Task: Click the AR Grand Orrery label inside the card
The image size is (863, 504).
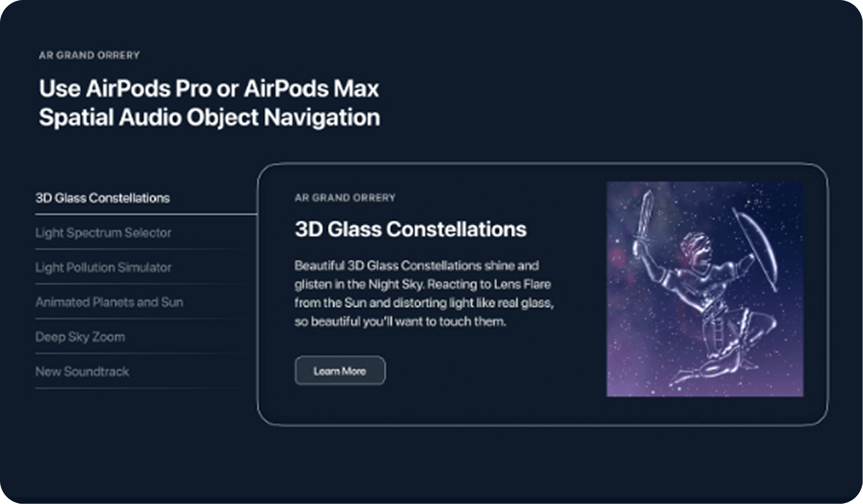Action: tap(345, 198)
